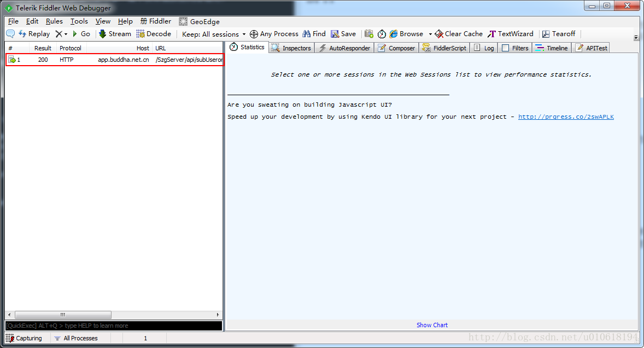Open the File menu

pos(13,21)
